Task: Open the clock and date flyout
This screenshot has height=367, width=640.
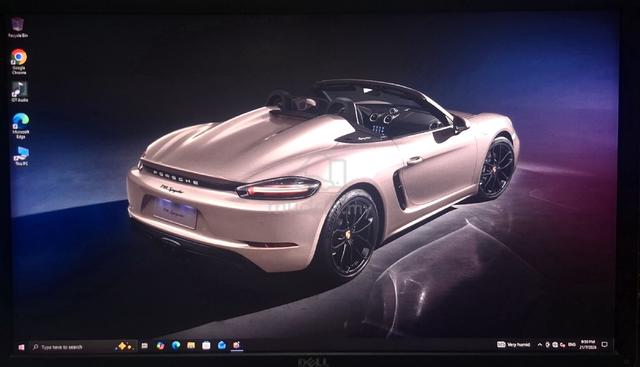Action: coord(588,344)
